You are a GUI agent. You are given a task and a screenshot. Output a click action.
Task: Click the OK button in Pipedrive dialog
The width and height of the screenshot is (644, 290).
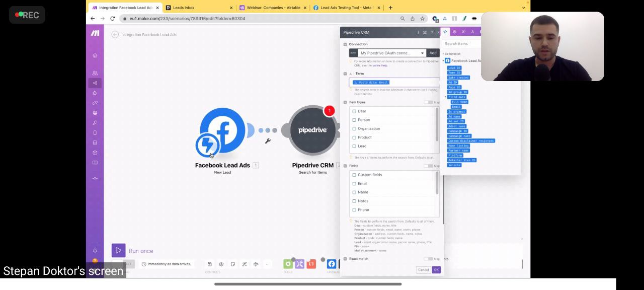click(436, 270)
